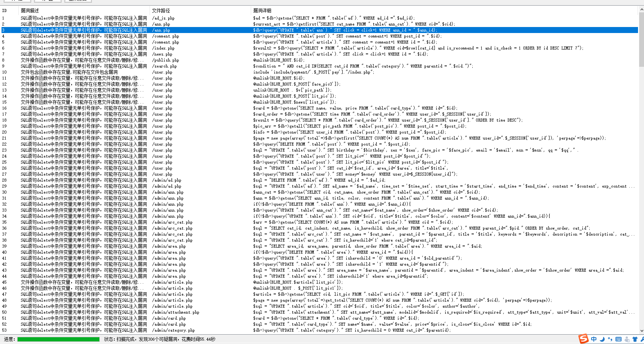Select the /publish.php file path cell

165,60
